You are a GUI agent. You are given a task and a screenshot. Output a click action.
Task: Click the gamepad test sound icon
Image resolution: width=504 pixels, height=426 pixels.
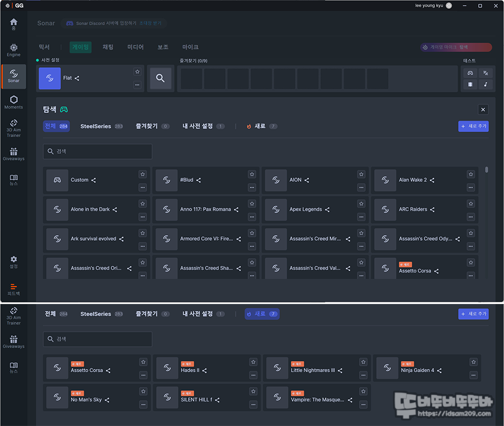(470, 73)
